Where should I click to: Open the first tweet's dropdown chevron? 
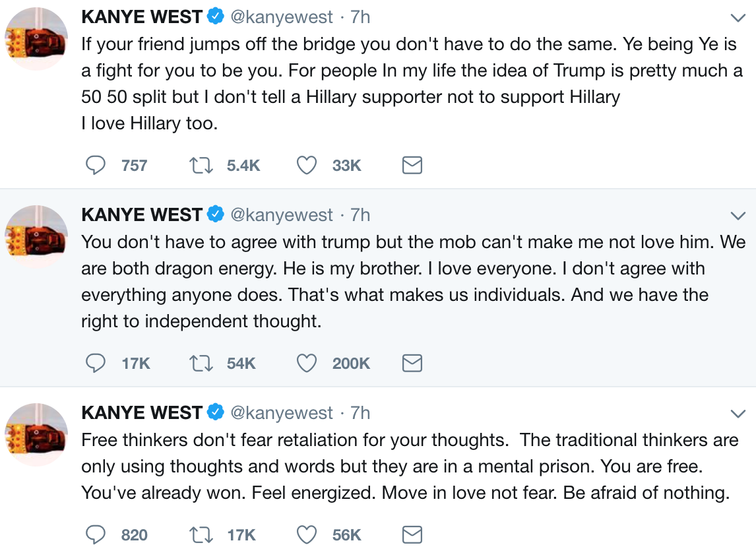[x=738, y=18]
